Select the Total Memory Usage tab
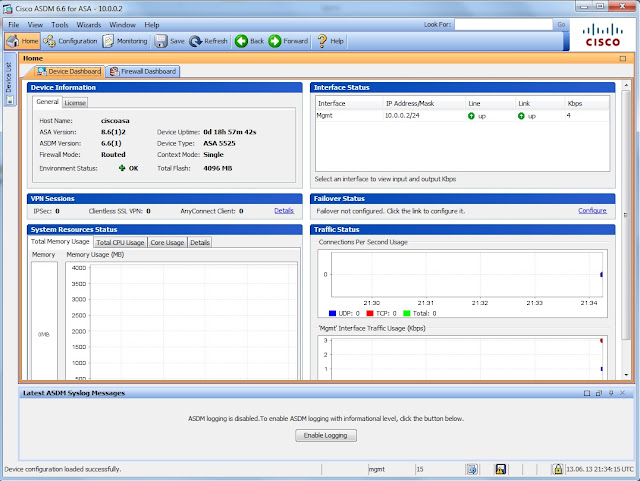This screenshot has width=640, height=481. (60, 242)
